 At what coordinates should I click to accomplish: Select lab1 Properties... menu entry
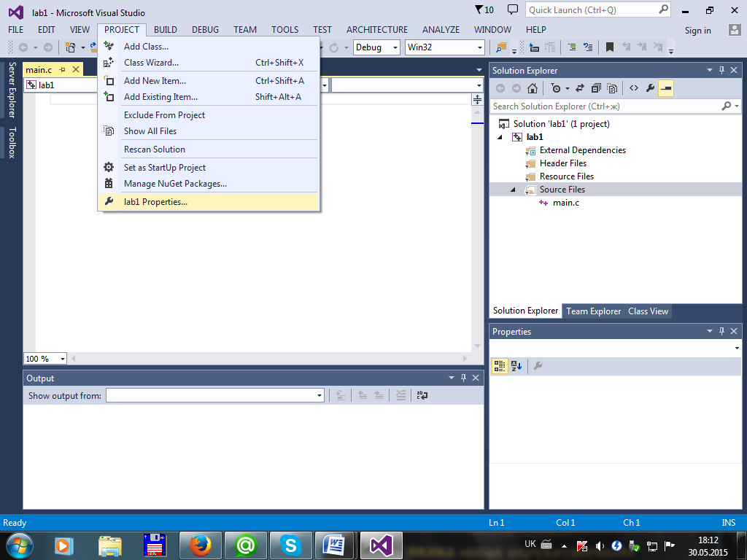click(x=209, y=202)
